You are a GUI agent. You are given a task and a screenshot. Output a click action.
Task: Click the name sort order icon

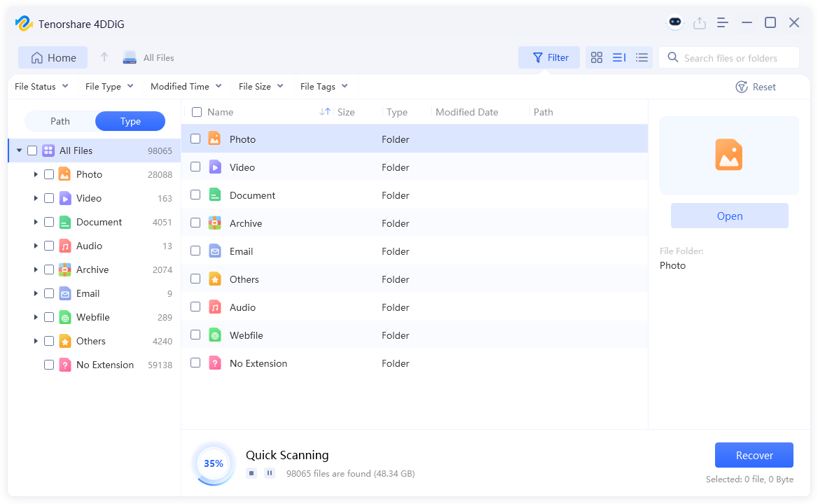(324, 112)
